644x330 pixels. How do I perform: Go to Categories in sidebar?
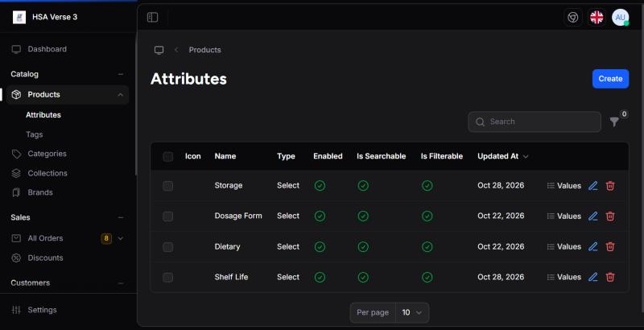[x=47, y=154]
